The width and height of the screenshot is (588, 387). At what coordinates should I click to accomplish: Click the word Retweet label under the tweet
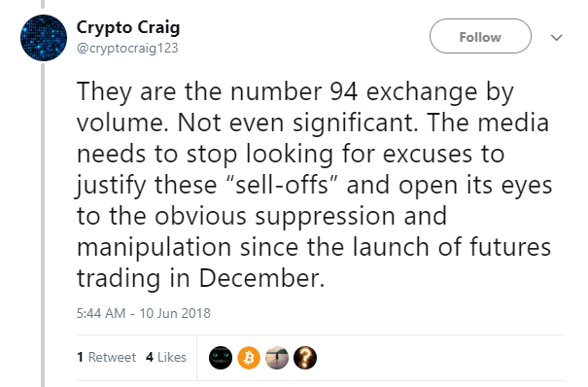tap(112, 357)
